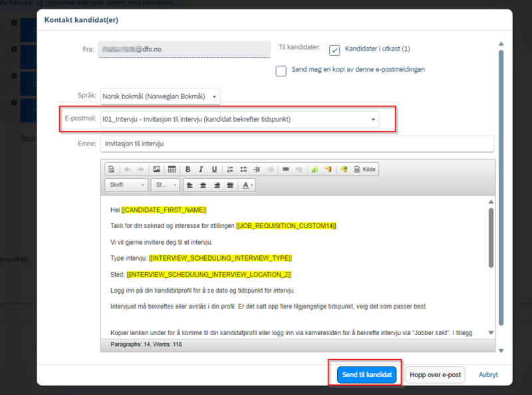
Task: Click Send til kandidat button
Action: coord(367,374)
